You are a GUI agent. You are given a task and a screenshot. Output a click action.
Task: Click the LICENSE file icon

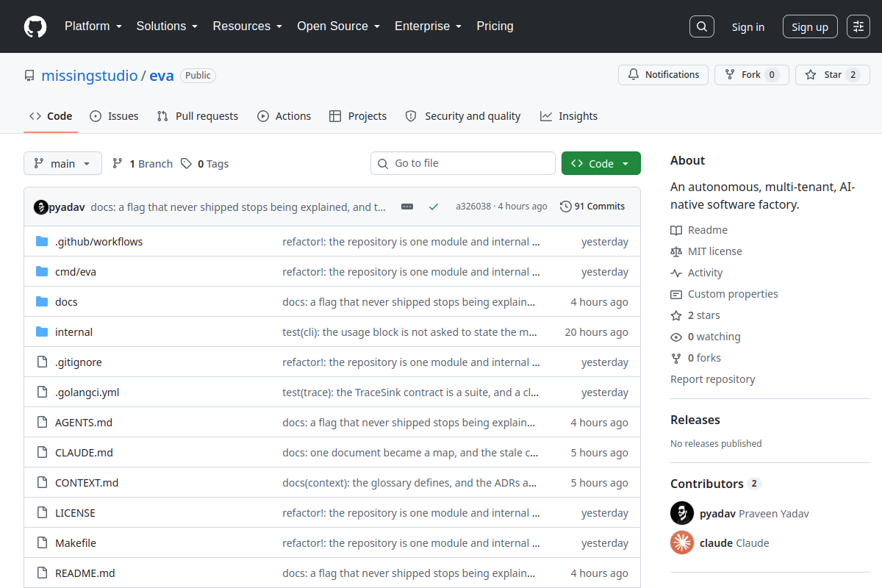click(x=42, y=513)
